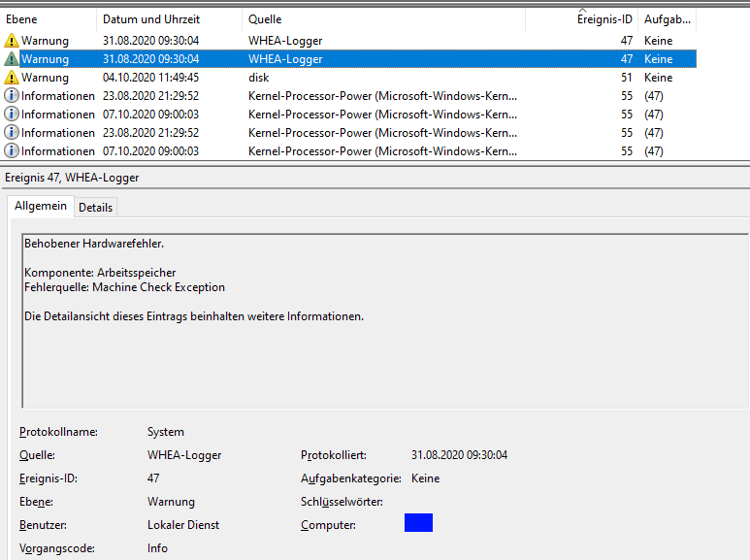Sort events by the Ebene column header

coord(21,19)
